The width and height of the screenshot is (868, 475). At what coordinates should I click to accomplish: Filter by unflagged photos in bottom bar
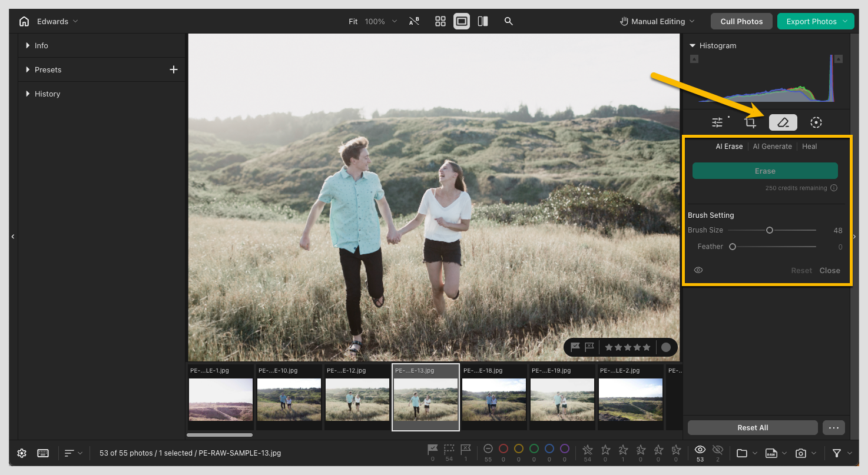[449, 450]
